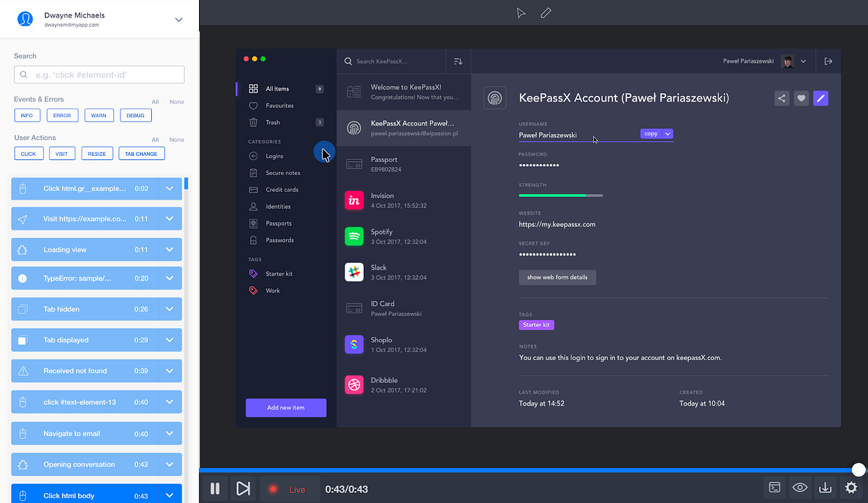
Task: Open Trash in KeePassX sidebar
Action: [x=286, y=122]
